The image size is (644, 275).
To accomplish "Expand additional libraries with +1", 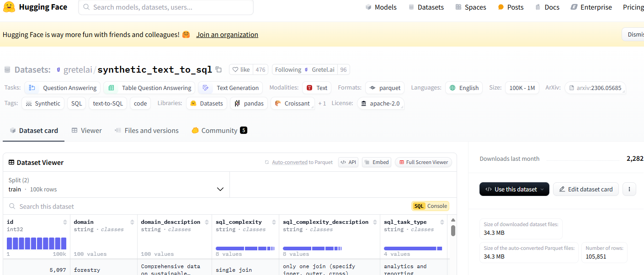I will pos(322,103).
